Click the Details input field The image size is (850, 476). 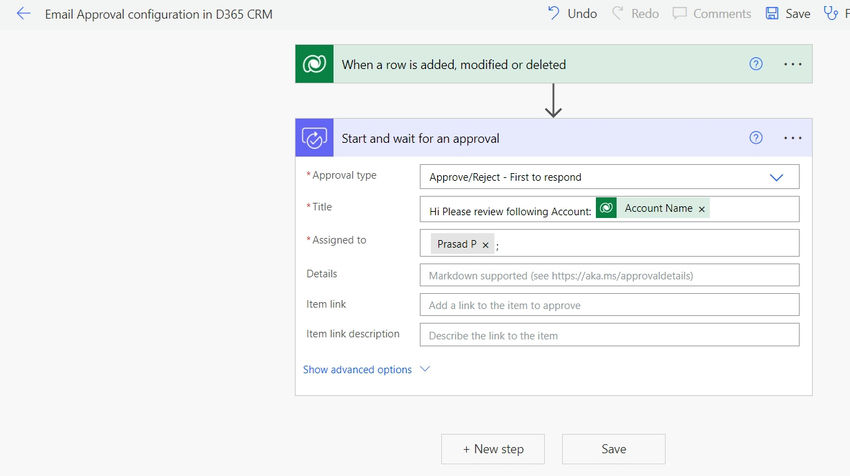609,275
